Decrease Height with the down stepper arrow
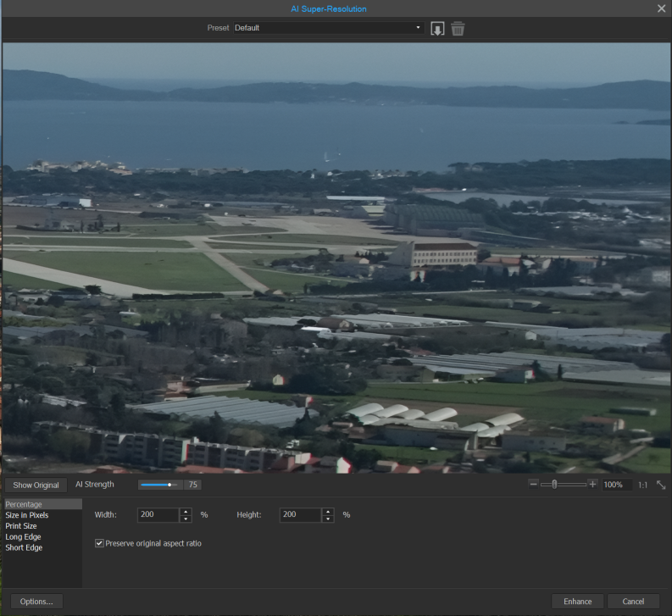The height and width of the screenshot is (616, 672). [328, 519]
